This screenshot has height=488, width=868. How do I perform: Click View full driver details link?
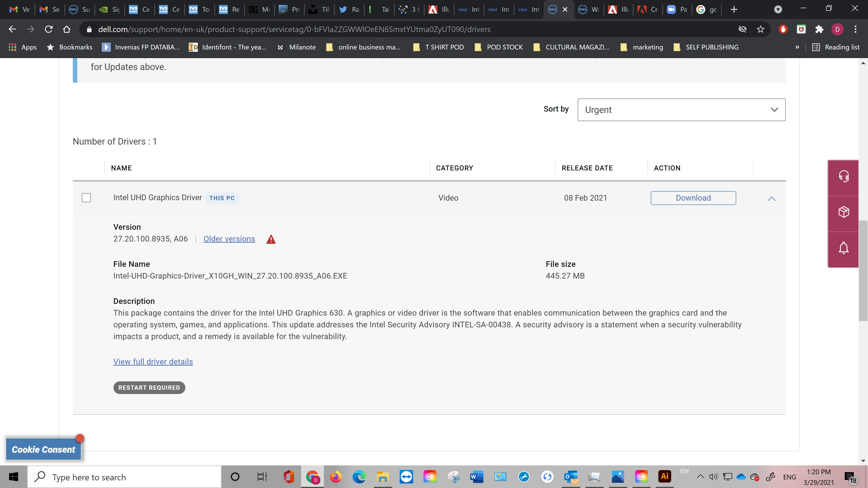[x=153, y=362]
